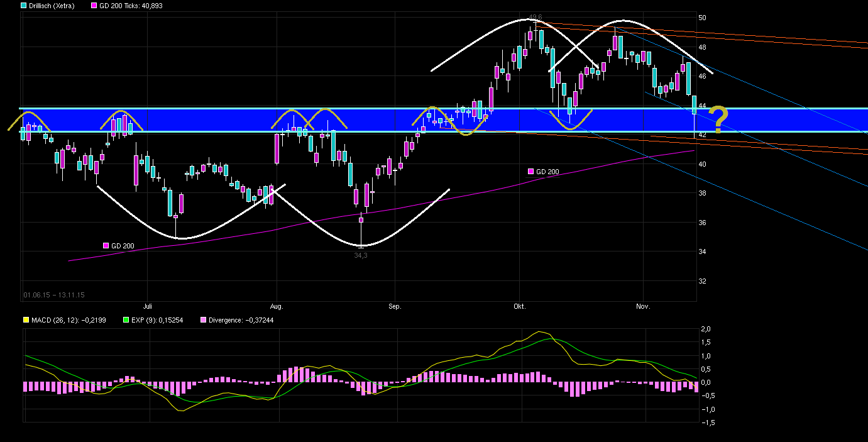Click the 34 price axis value
Image resolution: width=868 pixels, height=442 pixels.
(x=702, y=252)
